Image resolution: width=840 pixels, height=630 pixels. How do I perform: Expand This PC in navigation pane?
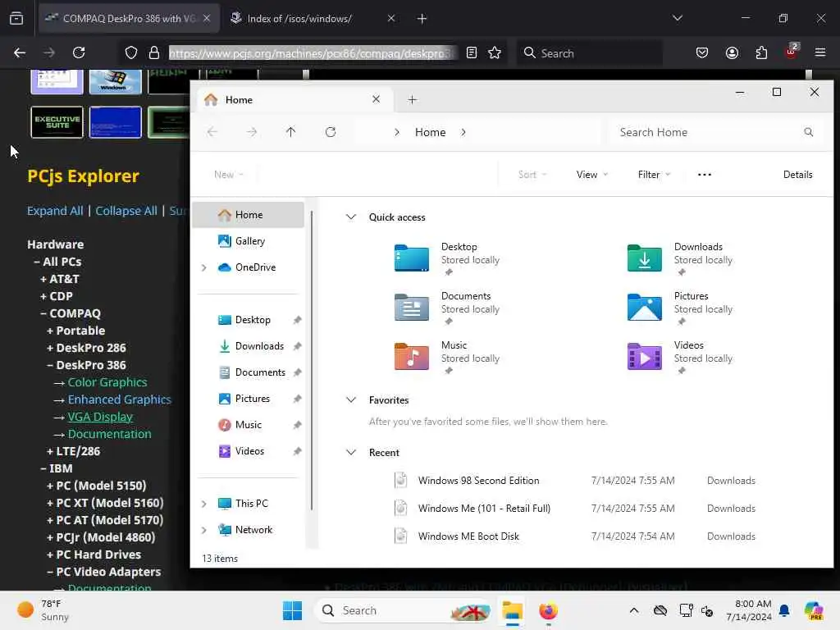click(204, 504)
